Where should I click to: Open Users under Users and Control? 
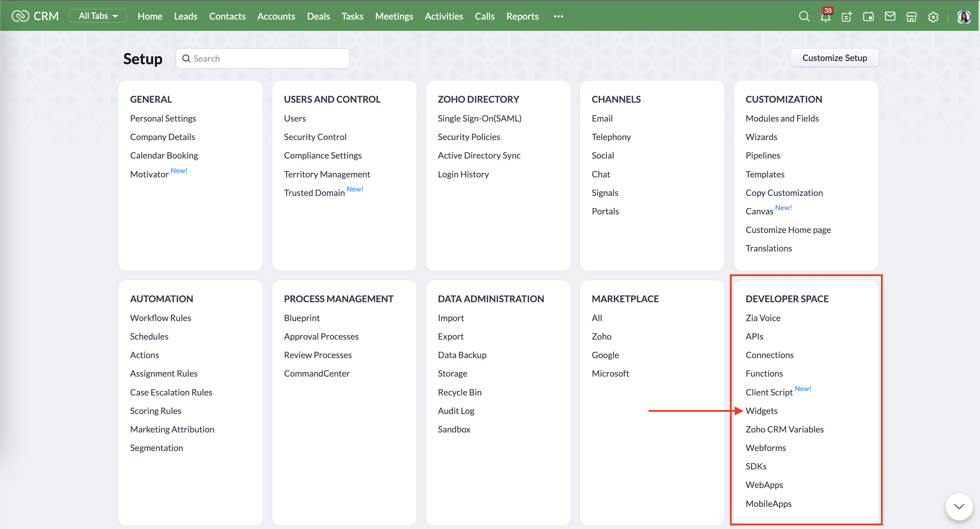click(295, 118)
